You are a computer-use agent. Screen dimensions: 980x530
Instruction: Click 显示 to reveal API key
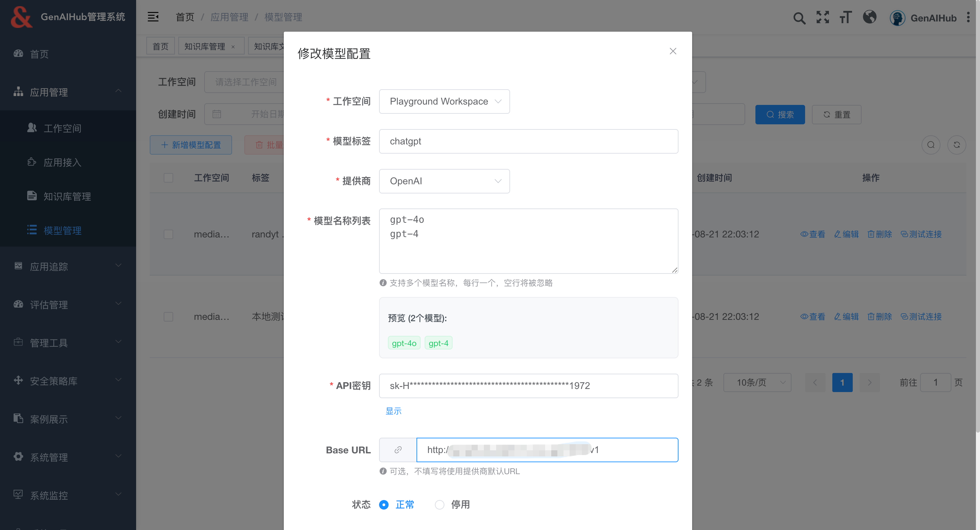coord(393,411)
